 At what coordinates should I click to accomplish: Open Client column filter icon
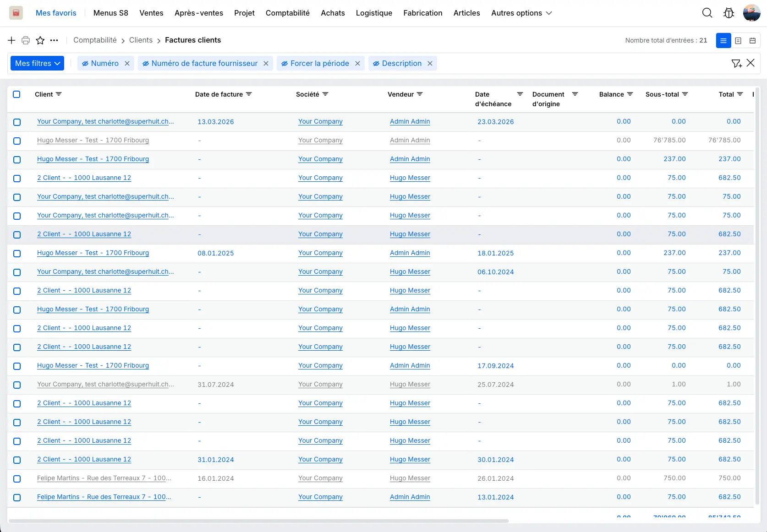coord(59,94)
